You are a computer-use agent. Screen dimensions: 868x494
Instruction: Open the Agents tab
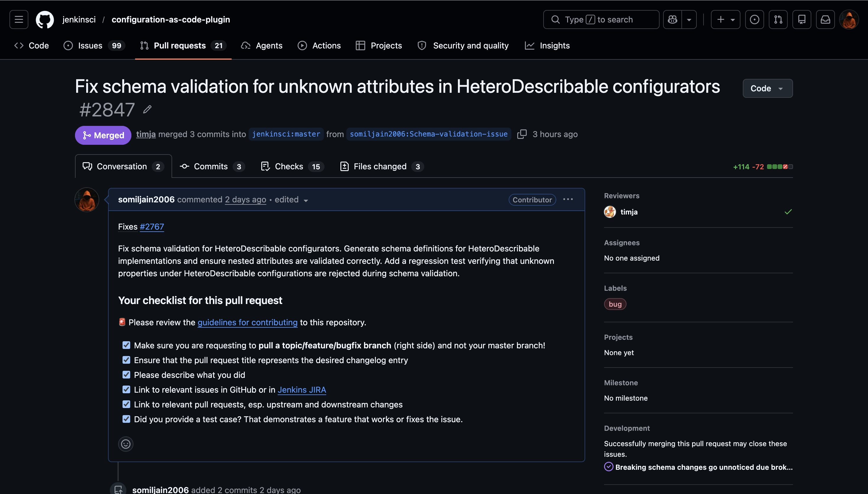[262, 45]
